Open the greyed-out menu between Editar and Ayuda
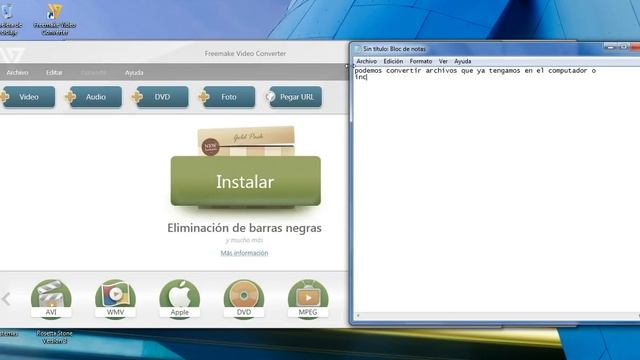This screenshot has height=360, width=640. coord(93,73)
